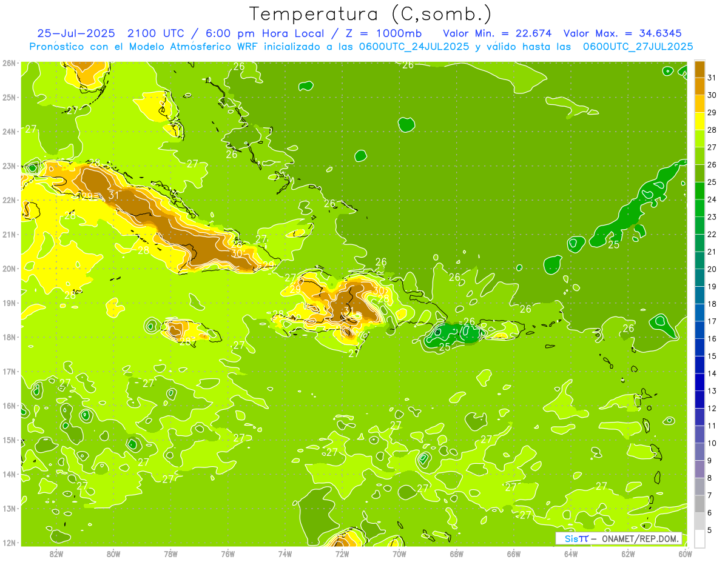Pick the yellow color bar segment between 28 and 29
728x562 pixels.
699,121
